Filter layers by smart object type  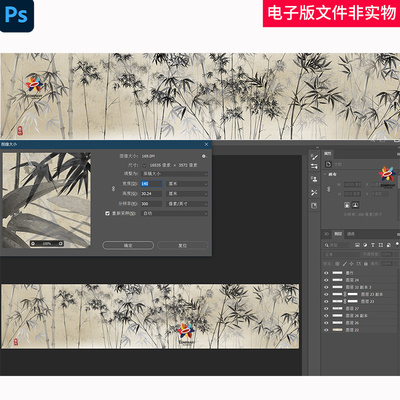389,245
